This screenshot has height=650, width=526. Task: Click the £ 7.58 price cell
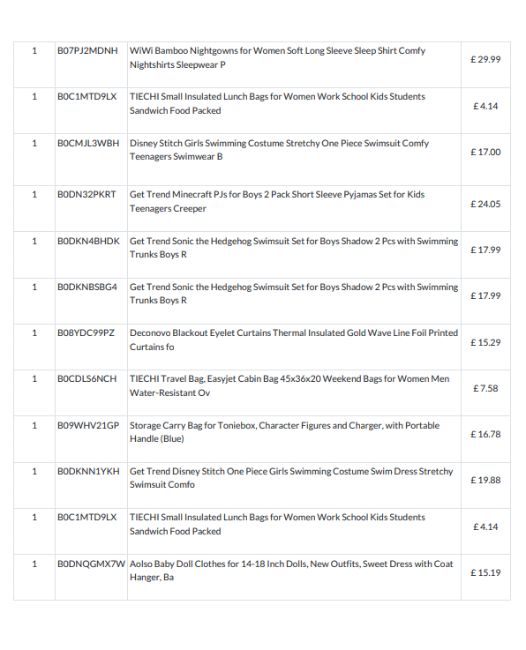coord(485,388)
